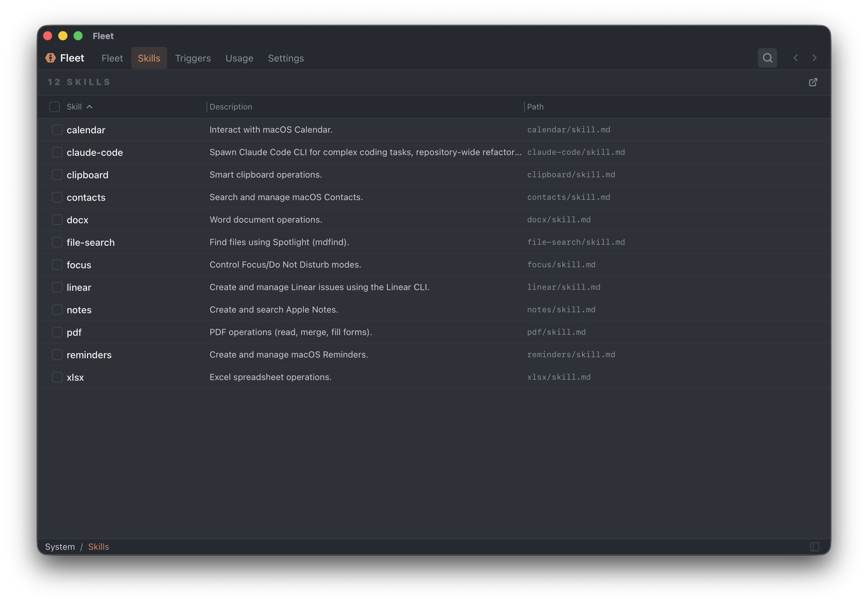Check the focus skill checkbox
This screenshot has width=868, height=604.
click(57, 265)
